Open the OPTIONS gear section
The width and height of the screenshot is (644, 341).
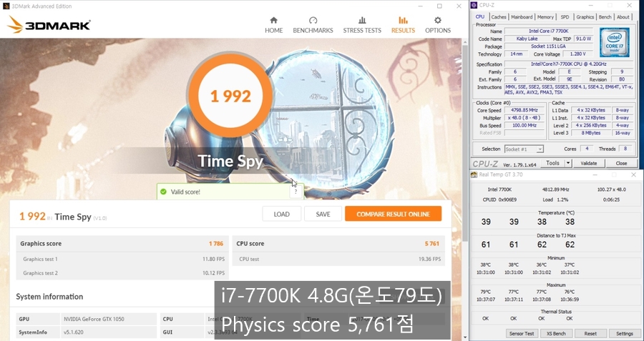[438, 25]
